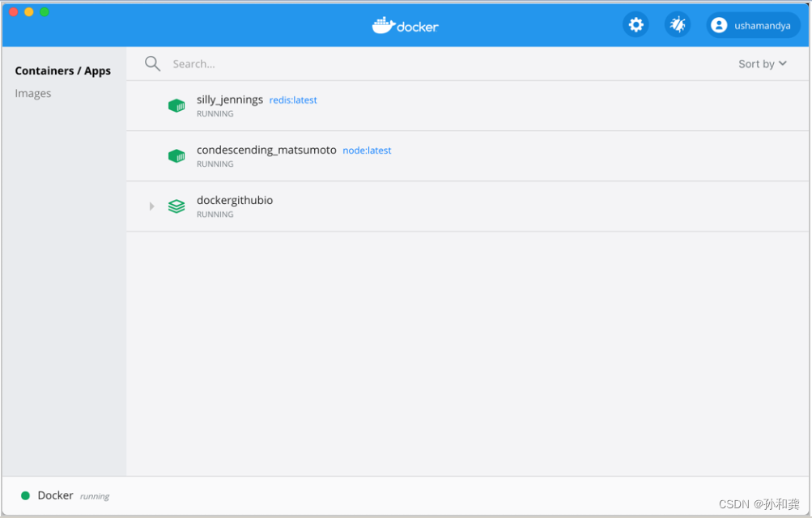Close the Docker window with red button
This screenshot has width=812, height=518.
click(14, 12)
